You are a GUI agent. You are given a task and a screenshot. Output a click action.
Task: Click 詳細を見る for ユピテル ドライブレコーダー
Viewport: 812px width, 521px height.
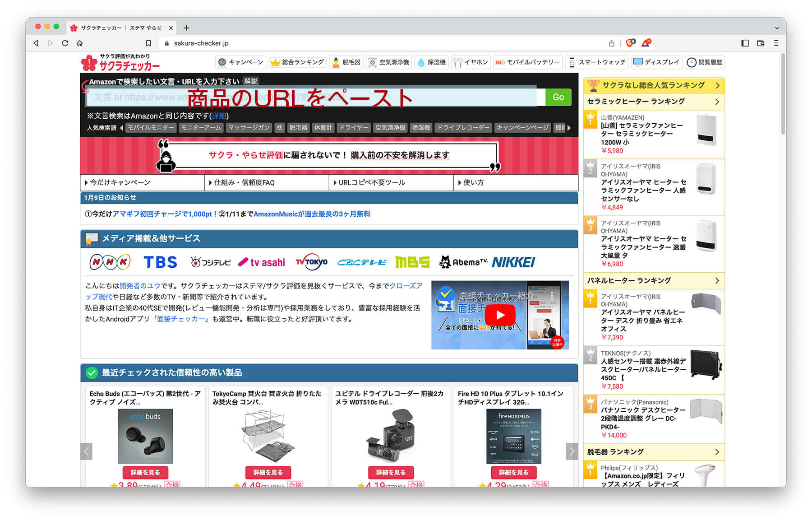[391, 472]
